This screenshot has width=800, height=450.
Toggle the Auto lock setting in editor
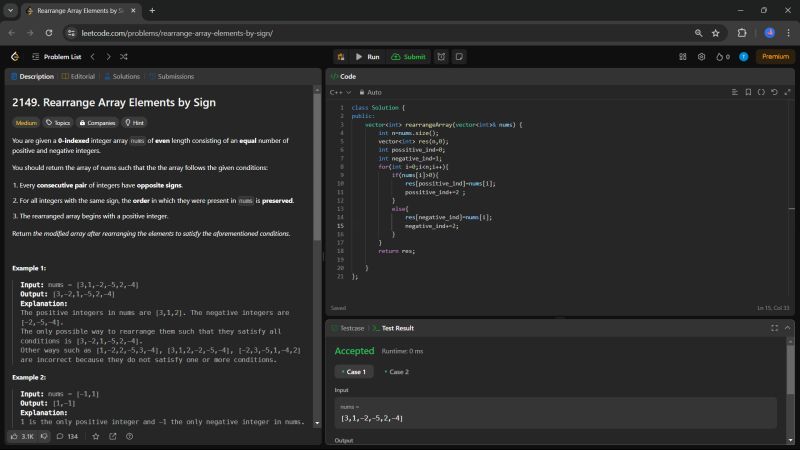[369, 92]
